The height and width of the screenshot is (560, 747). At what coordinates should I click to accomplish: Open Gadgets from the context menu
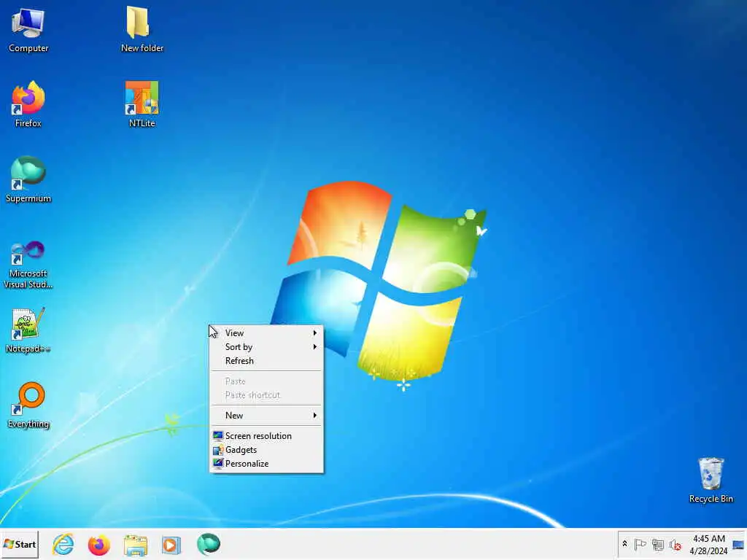[x=266, y=449]
